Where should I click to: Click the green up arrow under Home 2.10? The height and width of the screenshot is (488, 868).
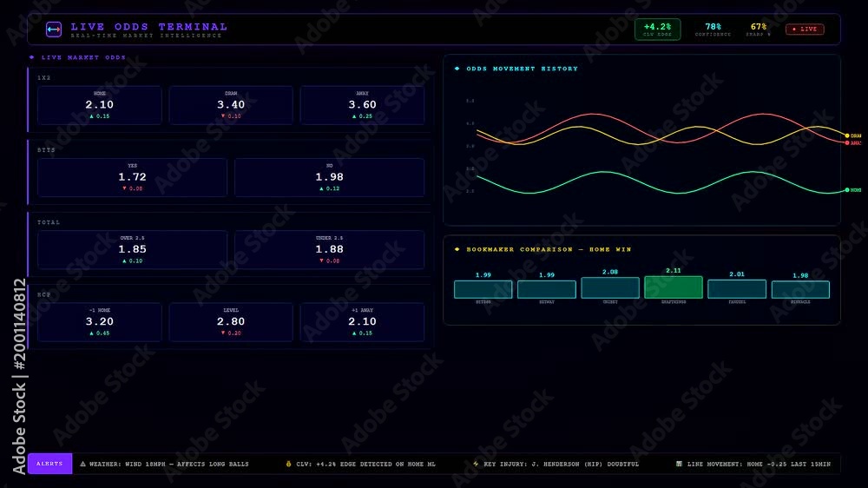coord(91,116)
